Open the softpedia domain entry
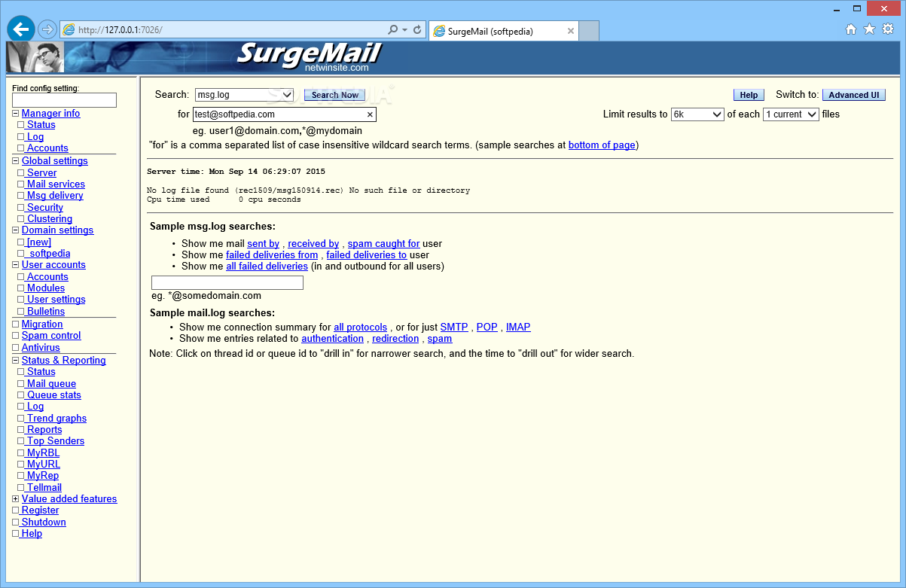Screen dimensions: 906x588 pos(47,254)
